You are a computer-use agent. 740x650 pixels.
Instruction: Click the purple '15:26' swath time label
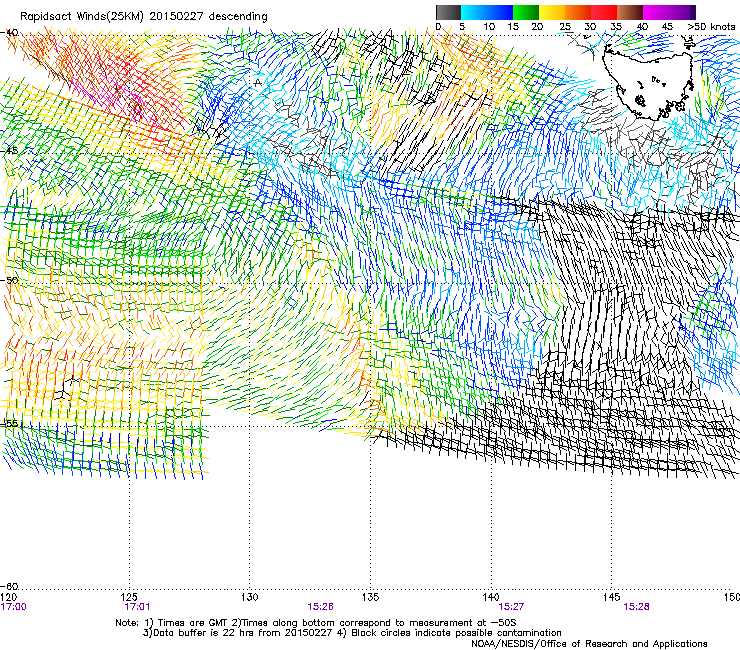click(x=320, y=607)
